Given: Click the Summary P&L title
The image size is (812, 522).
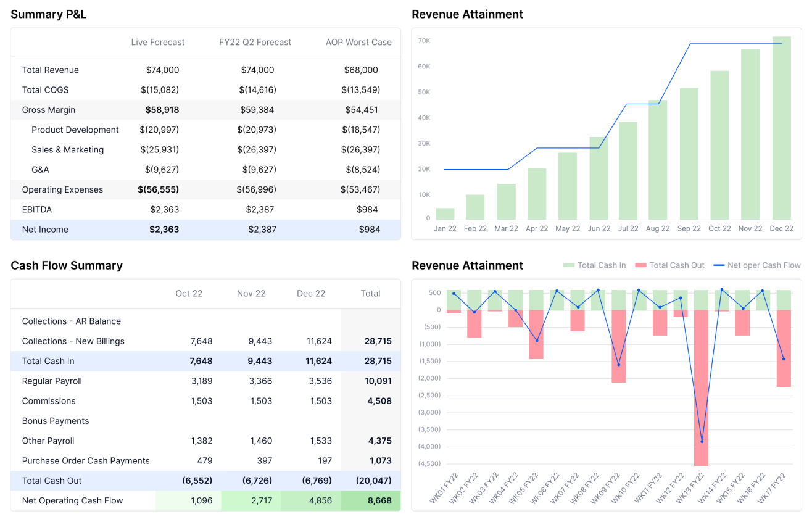Looking at the screenshot, I should click(49, 14).
